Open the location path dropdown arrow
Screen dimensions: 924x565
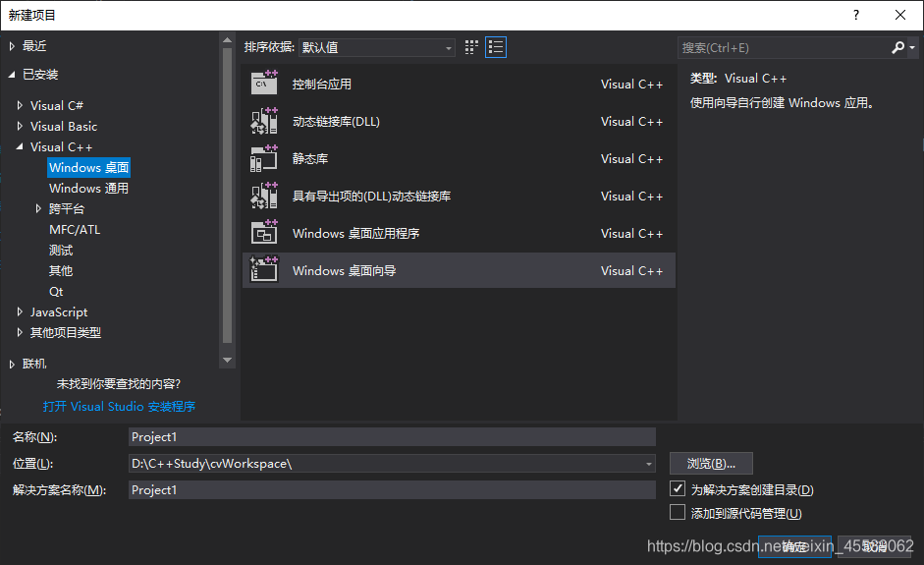pyautogui.click(x=648, y=464)
